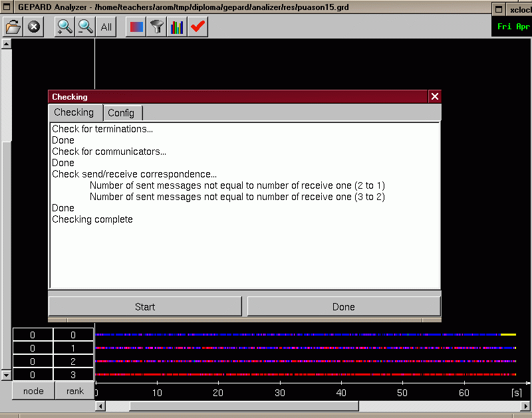Show all with the All toolbar button
This screenshot has height=418, width=532.
pos(106,27)
